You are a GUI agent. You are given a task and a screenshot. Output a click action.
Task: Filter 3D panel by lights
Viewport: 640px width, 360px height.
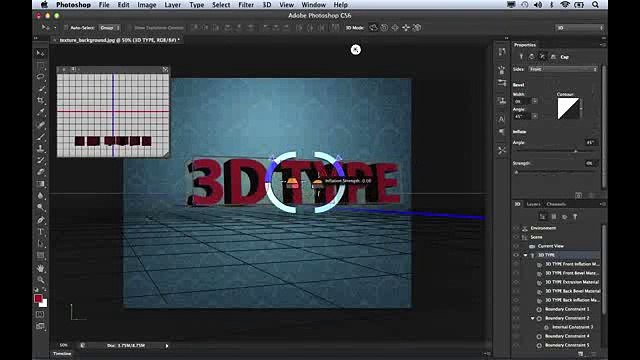coord(575,217)
